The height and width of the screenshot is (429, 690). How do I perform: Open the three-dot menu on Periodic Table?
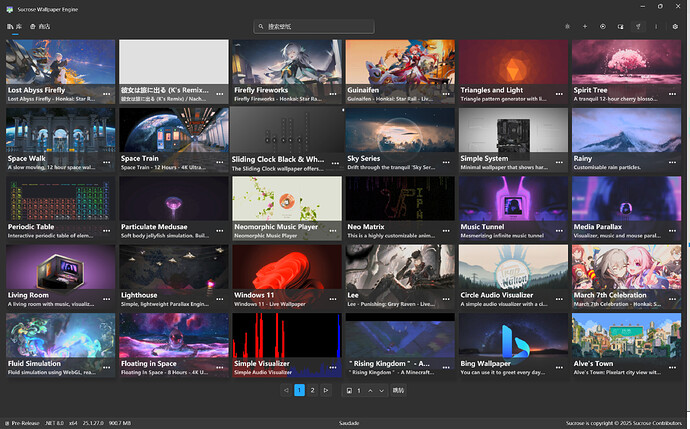pos(107,232)
